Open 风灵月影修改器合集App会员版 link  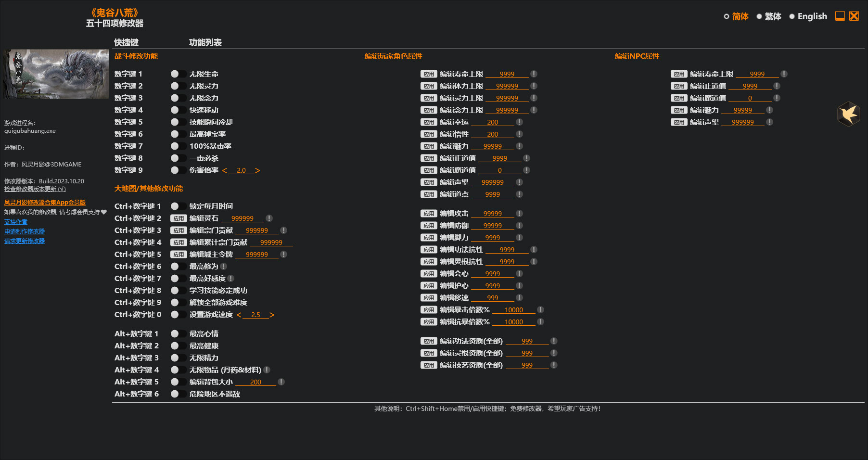coord(45,203)
